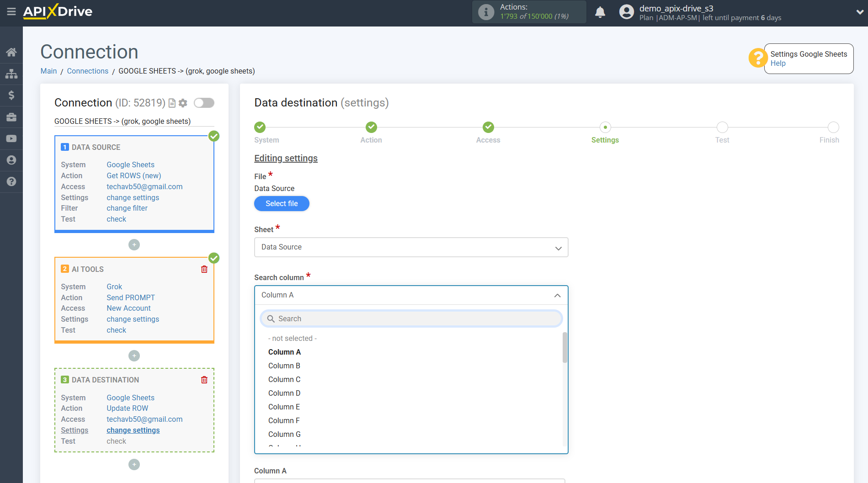Click the connection settings gear icon
This screenshot has width=868, height=483.
[x=183, y=103]
